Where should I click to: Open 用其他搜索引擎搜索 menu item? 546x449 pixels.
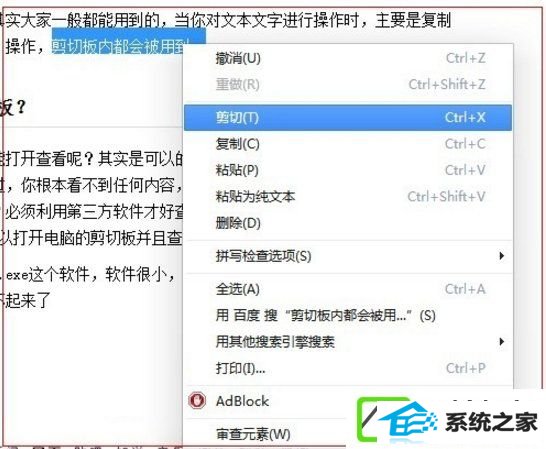[x=348, y=342]
